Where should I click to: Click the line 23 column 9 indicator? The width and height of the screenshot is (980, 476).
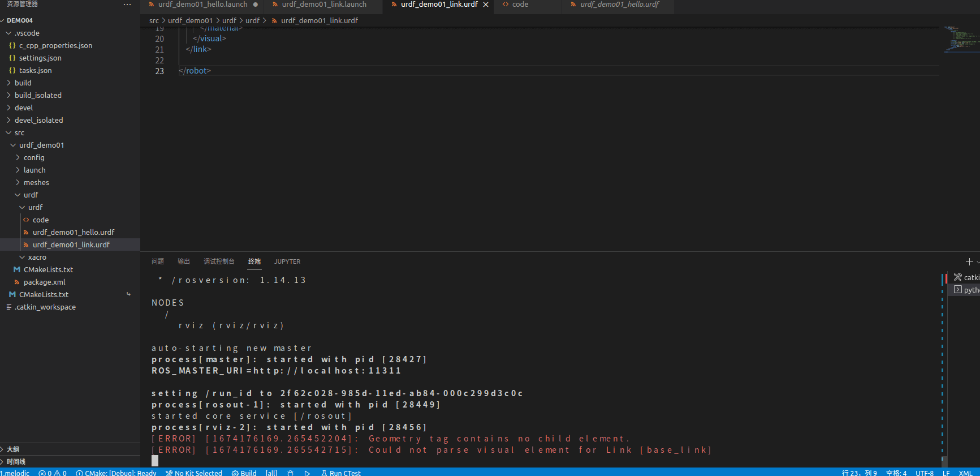(859, 473)
